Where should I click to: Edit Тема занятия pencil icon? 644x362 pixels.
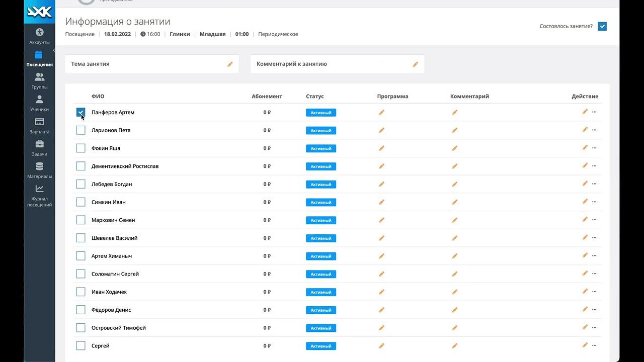coord(230,64)
